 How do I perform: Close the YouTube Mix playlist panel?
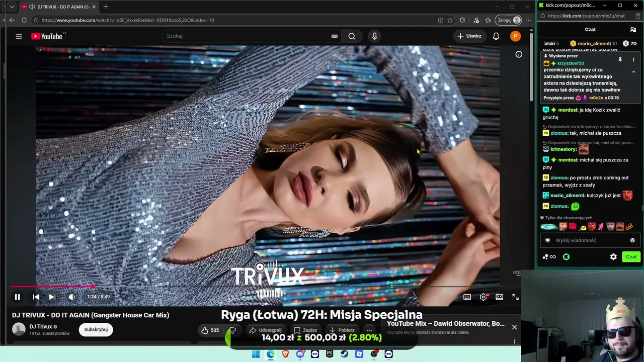click(x=514, y=327)
